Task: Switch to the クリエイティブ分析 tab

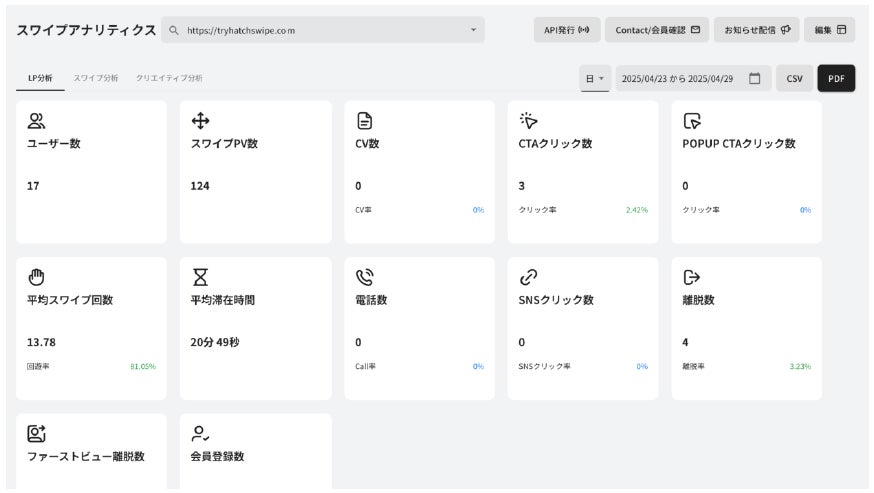Action: pyautogui.click(x=169, y=78)
